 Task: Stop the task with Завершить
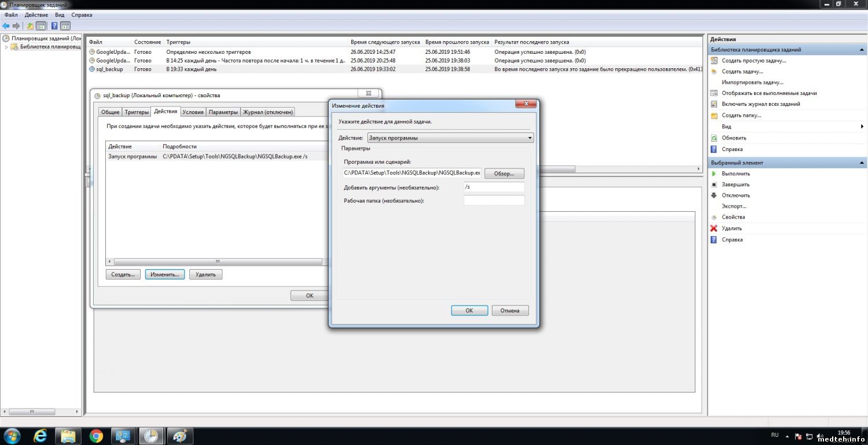click(735, 185)
